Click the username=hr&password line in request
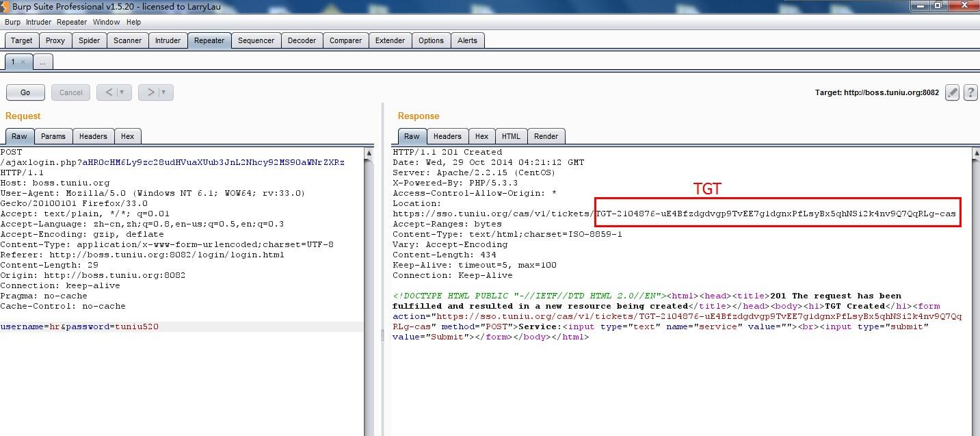This screenshot has width=980, height=436. click(79, 326)
